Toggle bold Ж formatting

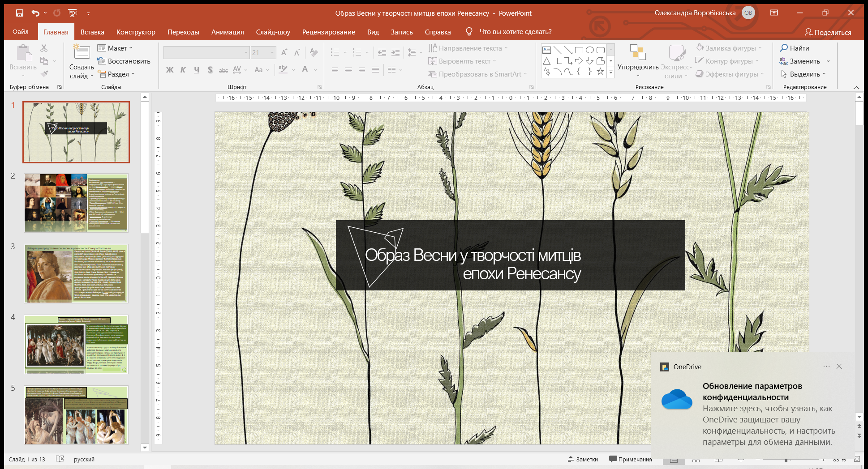(x=169, y=70)
